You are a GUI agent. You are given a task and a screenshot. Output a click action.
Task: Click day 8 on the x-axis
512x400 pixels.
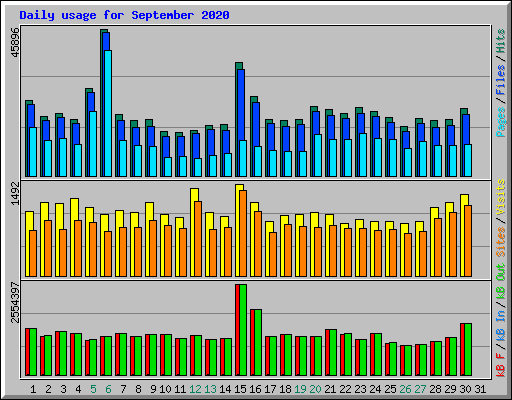tap(138, 389)
